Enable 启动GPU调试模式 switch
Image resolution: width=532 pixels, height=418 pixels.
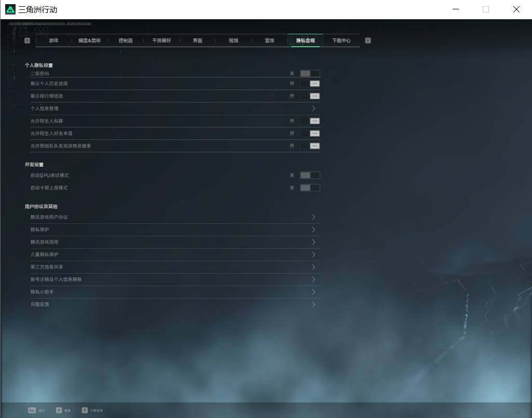pos(310,175)
